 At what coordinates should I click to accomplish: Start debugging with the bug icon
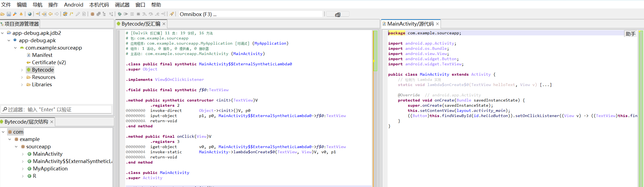tap(120, 14)
